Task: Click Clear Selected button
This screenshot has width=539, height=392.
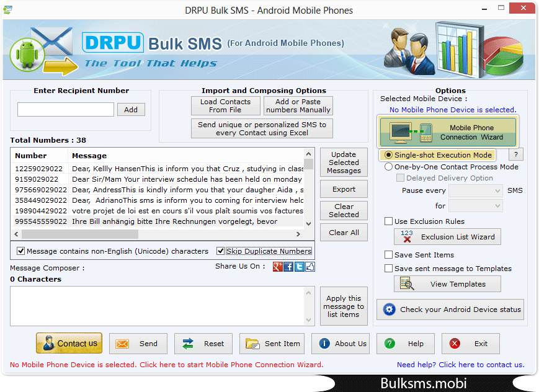Action: click(344, 210)
